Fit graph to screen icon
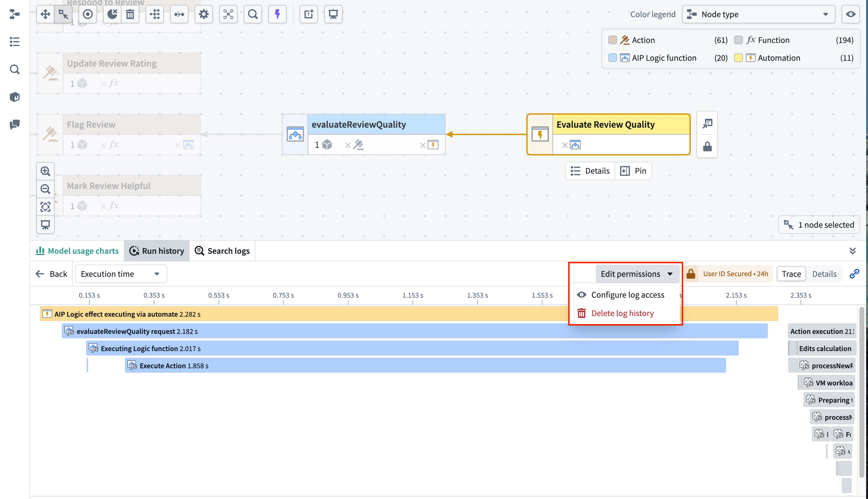This screenshot has height=499, width=868. point(45,207)
